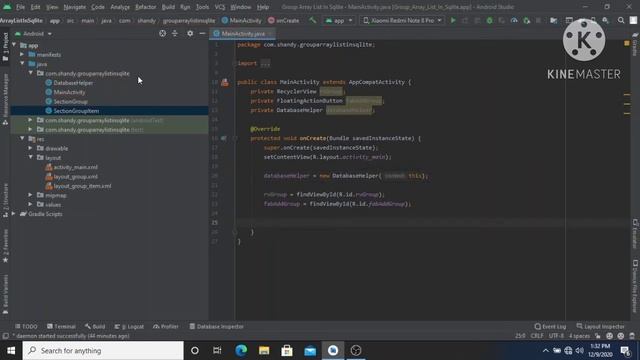Image resolution: width=640 pixels, height=360 pixels.
Task: Open the Logcat tool window
Action: [x=129, y=327]
